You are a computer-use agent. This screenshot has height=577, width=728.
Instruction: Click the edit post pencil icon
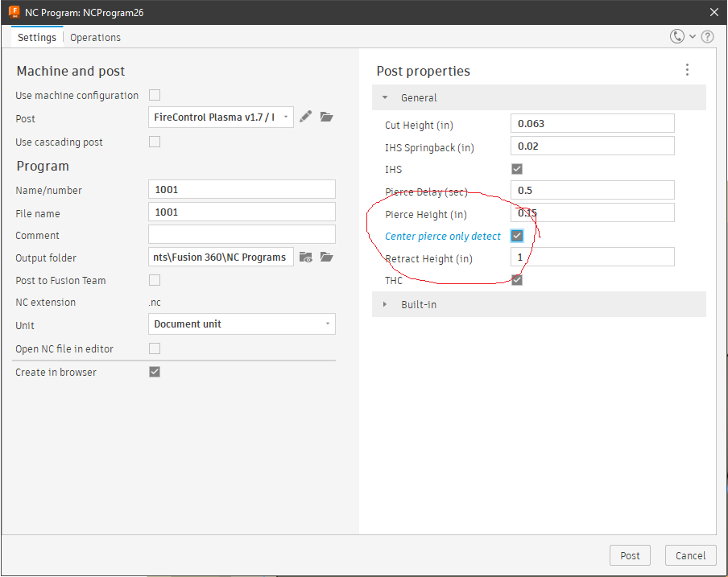point(305,117)
